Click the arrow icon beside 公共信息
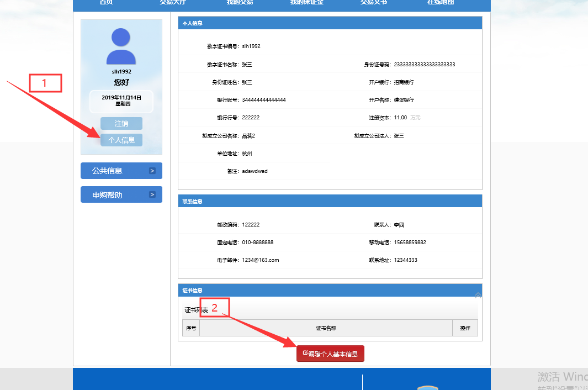The height and width of the screenshot is (390, 588). coord(152,171)
